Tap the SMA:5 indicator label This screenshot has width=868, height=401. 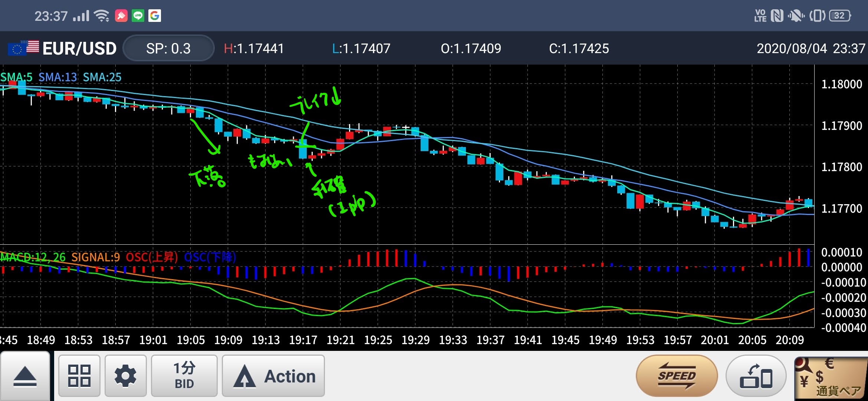(16, 77)
